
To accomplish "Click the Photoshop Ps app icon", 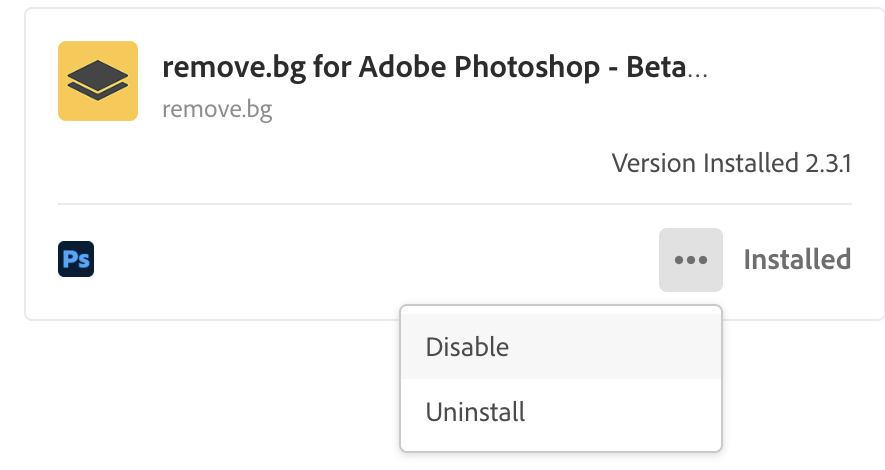I will (x=76, y=260).
